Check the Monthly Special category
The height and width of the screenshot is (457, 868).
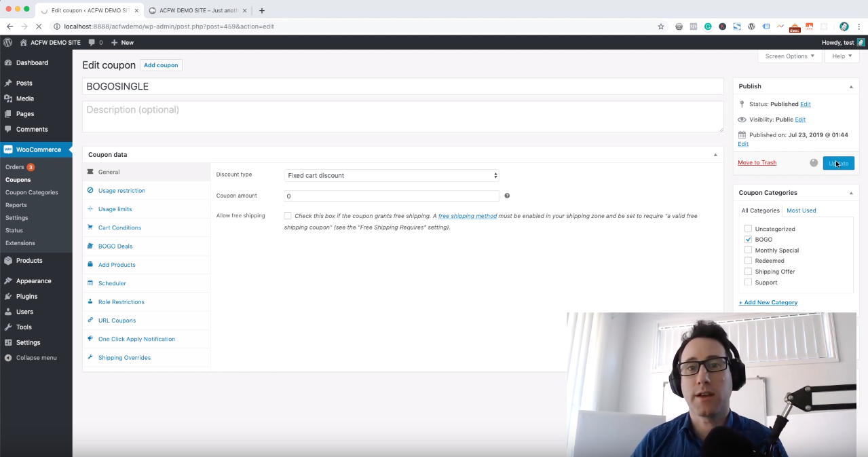click(748, 250)
